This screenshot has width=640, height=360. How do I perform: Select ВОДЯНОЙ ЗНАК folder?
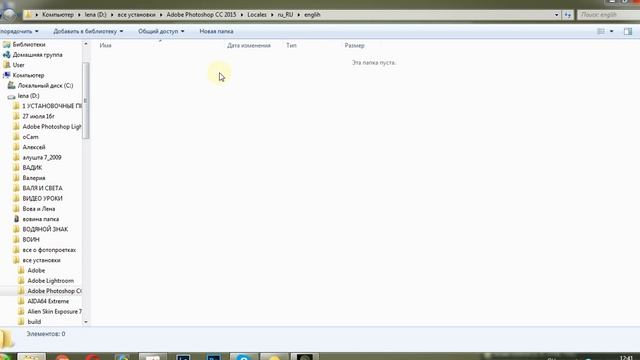(x=45, y=229)
